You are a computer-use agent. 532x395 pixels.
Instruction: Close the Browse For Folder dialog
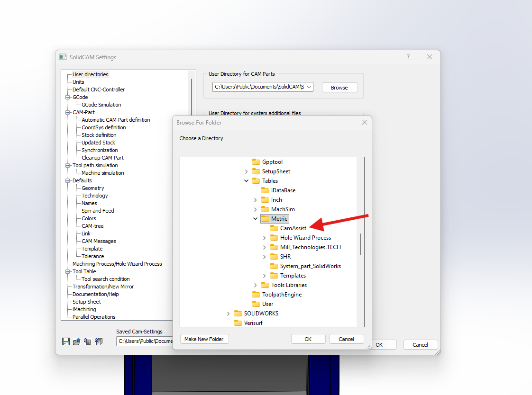pyautogui.click(x=365, y=122)
